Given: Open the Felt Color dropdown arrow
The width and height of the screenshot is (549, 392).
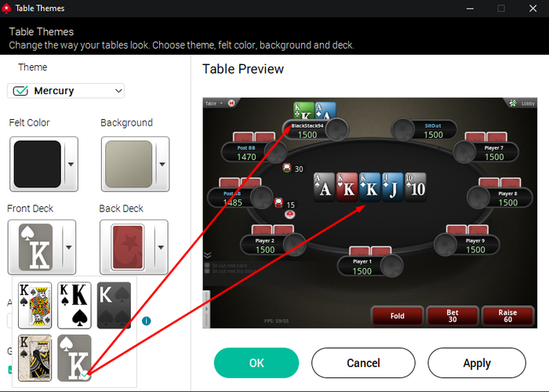Looking at the screenshot, I should (71, 164).
